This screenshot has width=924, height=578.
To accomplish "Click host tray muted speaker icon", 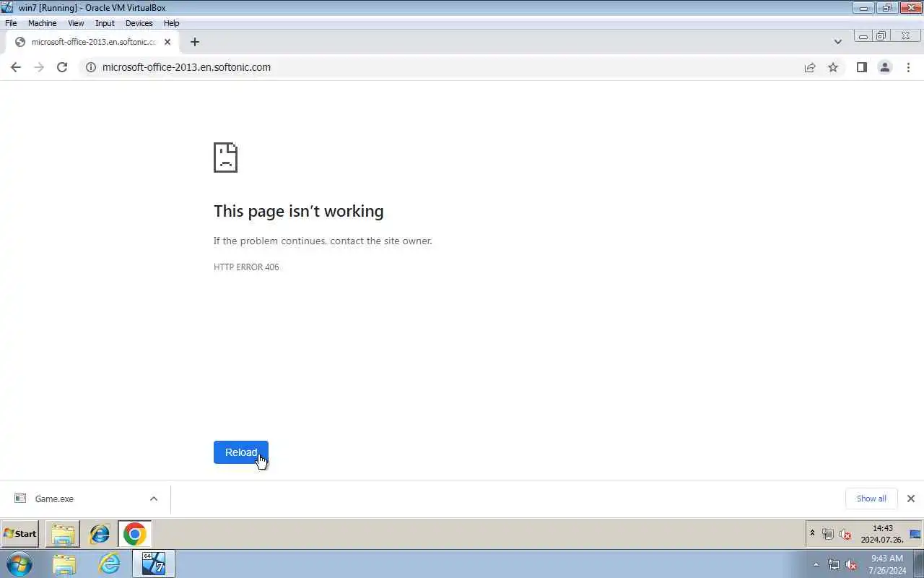I will (x=851, y=565).
